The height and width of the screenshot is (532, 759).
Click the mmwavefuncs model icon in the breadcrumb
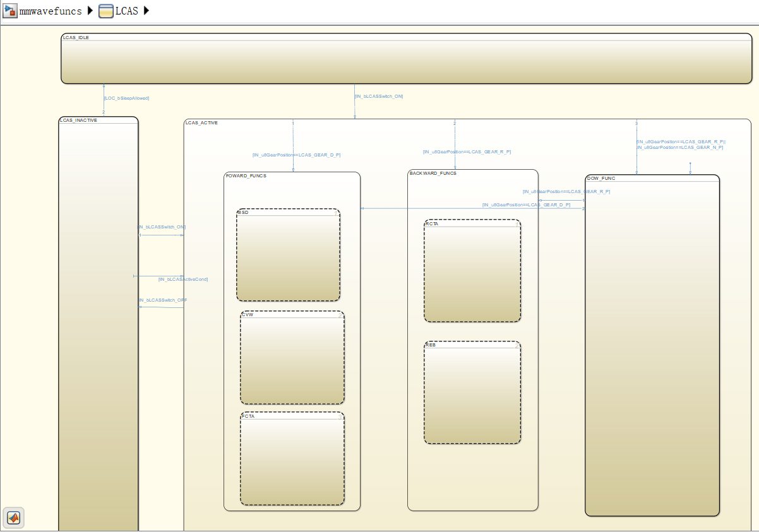coord(9,11)
